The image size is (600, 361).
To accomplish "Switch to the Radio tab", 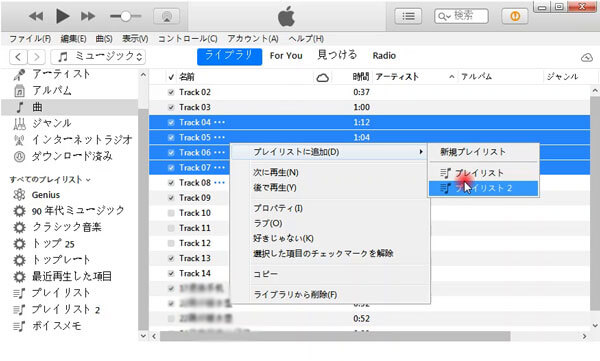I will (384, 56).
